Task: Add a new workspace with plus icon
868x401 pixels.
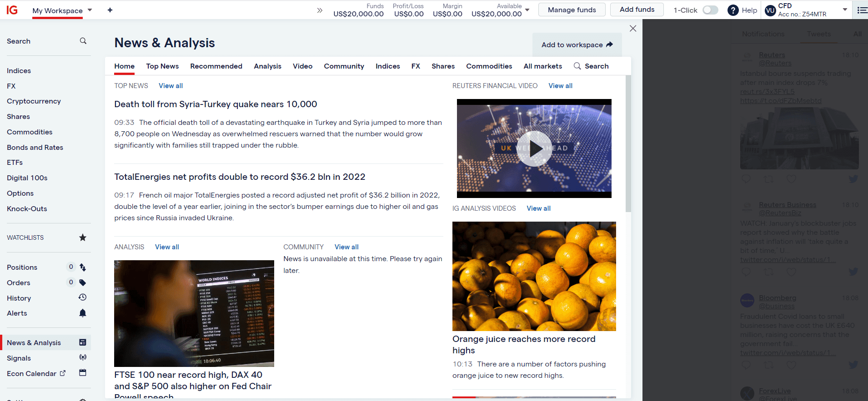Action: pos(110,10)
